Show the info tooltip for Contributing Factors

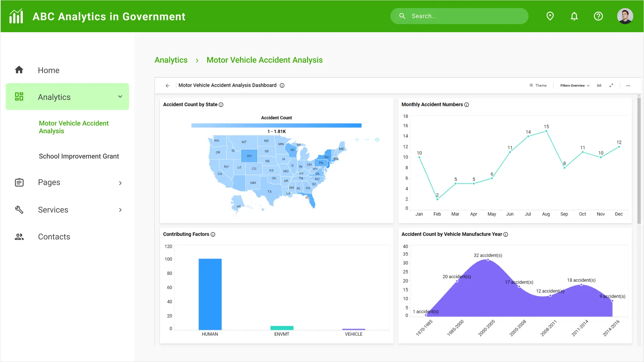tap(213, 234)
